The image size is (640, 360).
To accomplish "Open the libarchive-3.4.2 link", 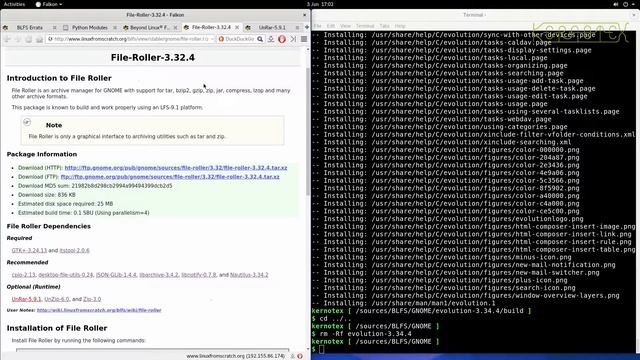I will click(x=159, y=275).
